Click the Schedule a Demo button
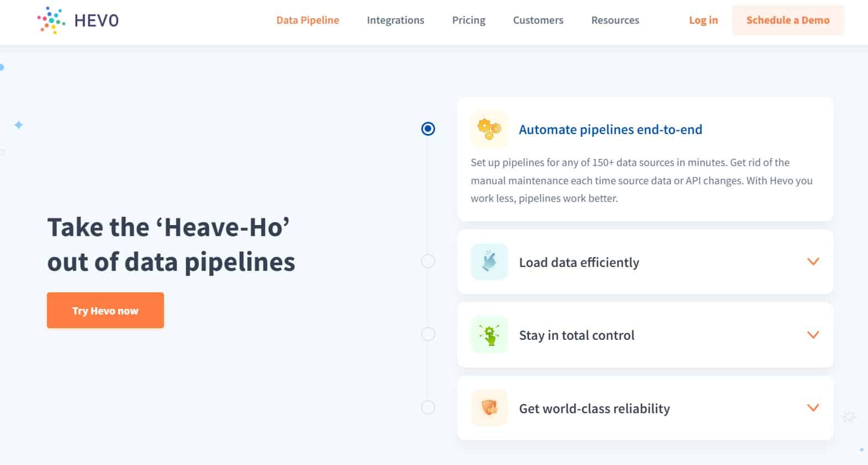The width and height of the screenshot is (868, 465). [x=788, y=20]
